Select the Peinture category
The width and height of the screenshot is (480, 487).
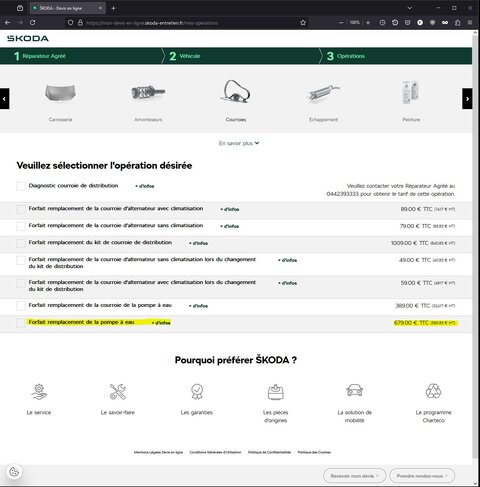pos(411,102)
